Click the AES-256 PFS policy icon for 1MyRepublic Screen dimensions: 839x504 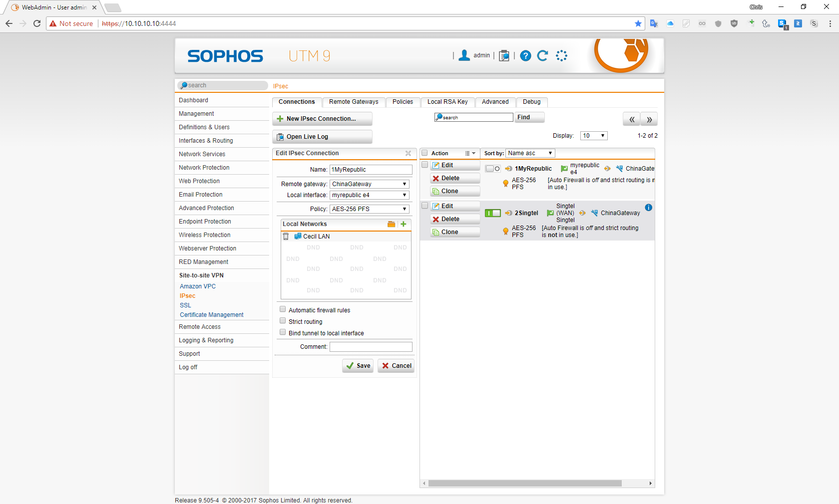(x=505, y=184)
